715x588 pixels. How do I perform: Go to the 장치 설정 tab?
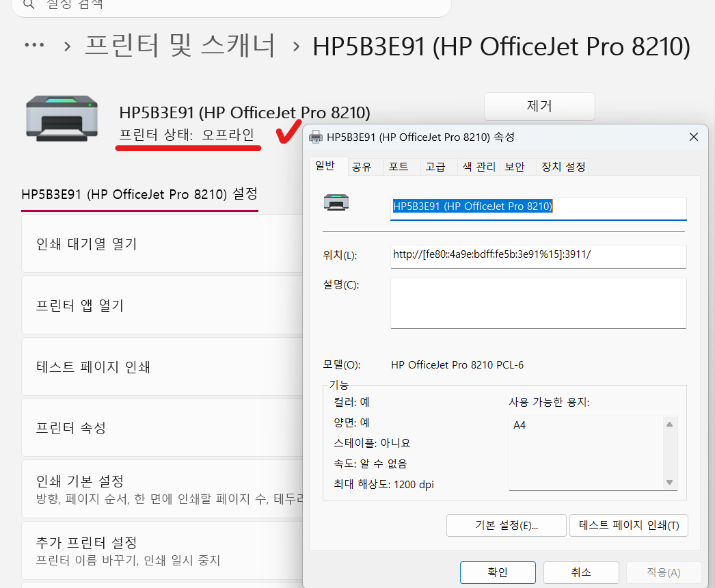coord(563,167)
